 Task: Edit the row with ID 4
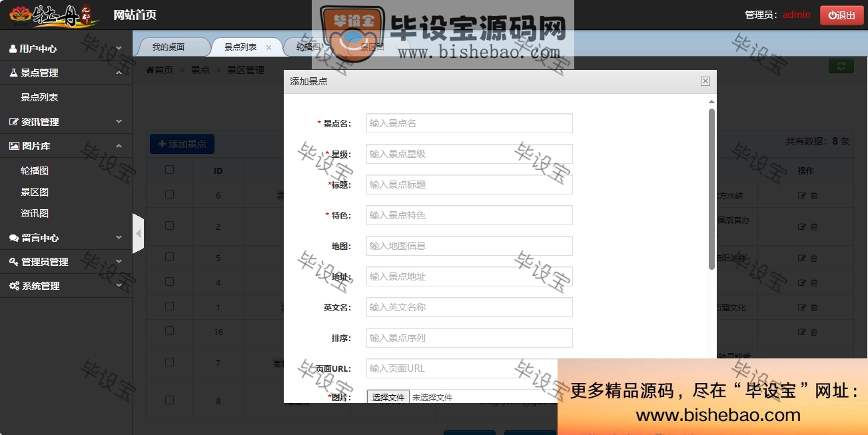pos(802,282)
